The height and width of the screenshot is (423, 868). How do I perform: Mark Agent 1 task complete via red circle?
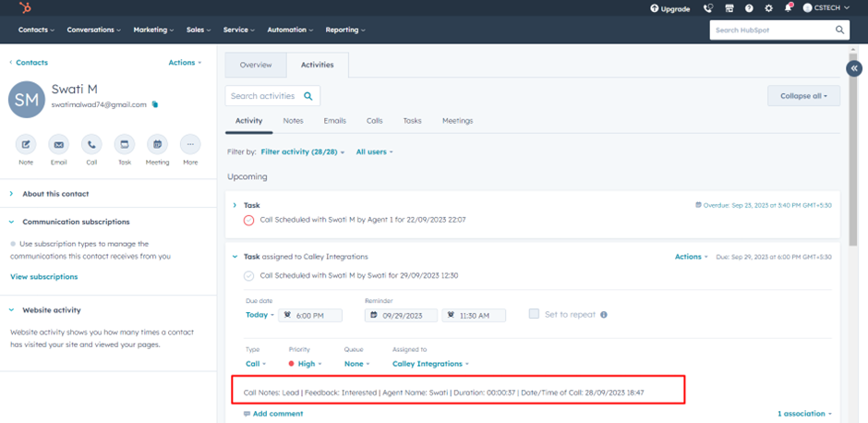249,220
